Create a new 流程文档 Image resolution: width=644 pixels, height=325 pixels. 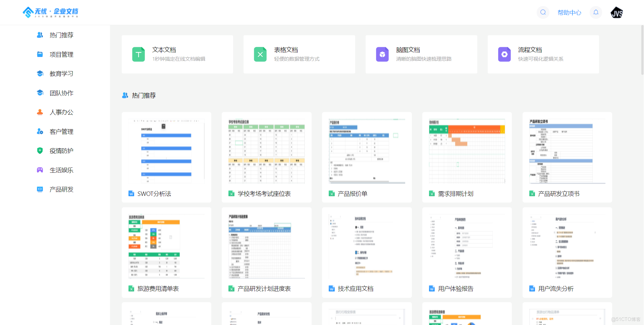coord(543,54)
